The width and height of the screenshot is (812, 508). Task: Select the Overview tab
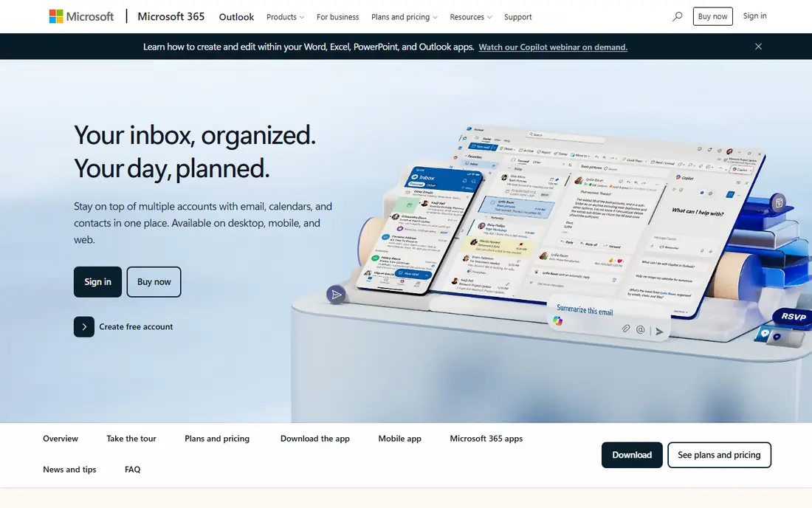(61, 439)
